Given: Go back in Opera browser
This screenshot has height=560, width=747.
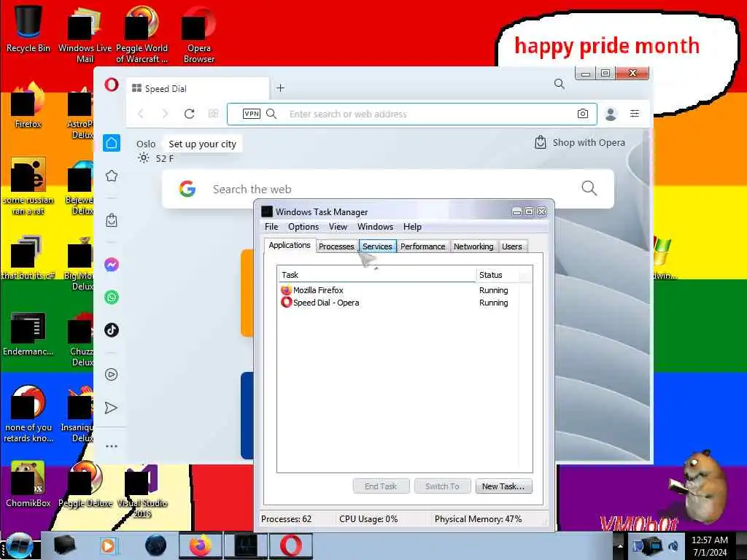Looking at the screenshot, I should [141, 114].
